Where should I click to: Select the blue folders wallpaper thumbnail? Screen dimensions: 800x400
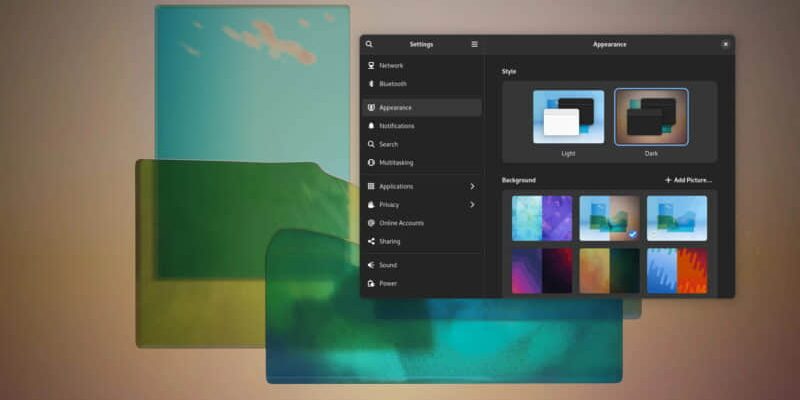[677, 218]
